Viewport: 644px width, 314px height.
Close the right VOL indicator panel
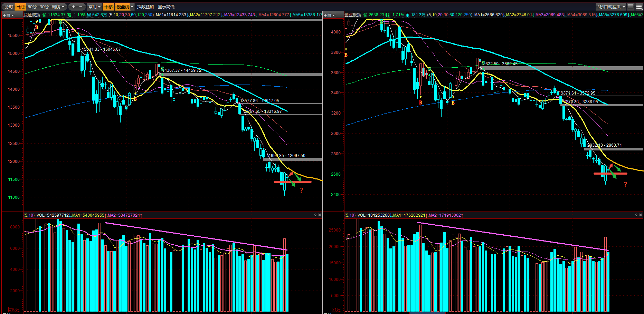tap(641, 215)
